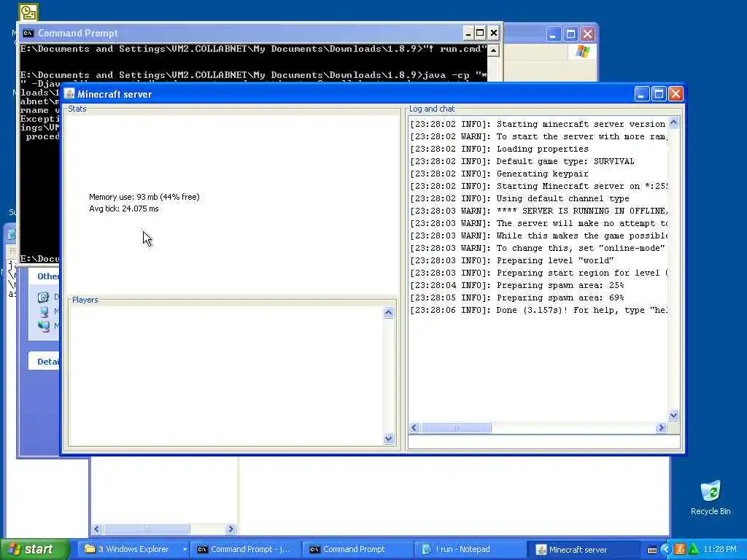Screen dimensions: 747x560
Task: Click the Avg tick stats text
Action: coord(124,209)
